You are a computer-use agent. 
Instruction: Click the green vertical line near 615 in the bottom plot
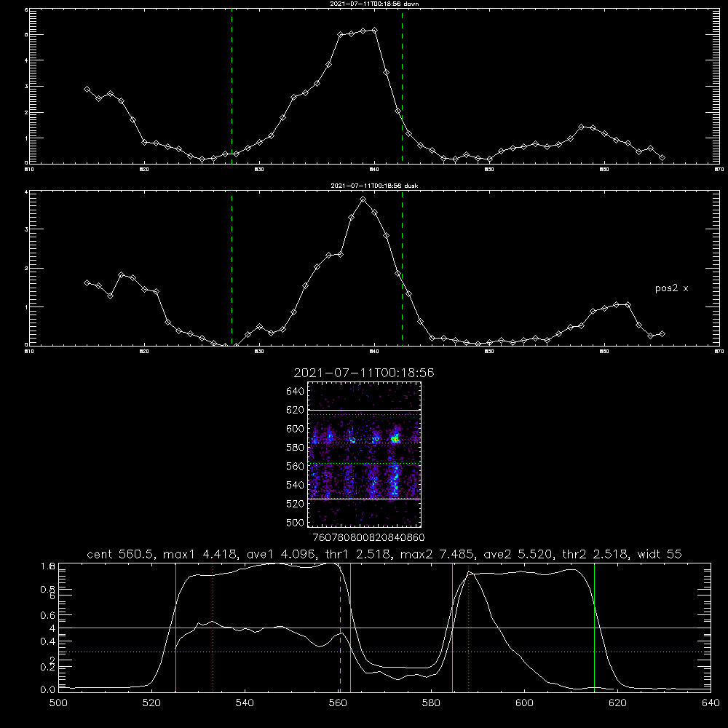coord(594,628)
